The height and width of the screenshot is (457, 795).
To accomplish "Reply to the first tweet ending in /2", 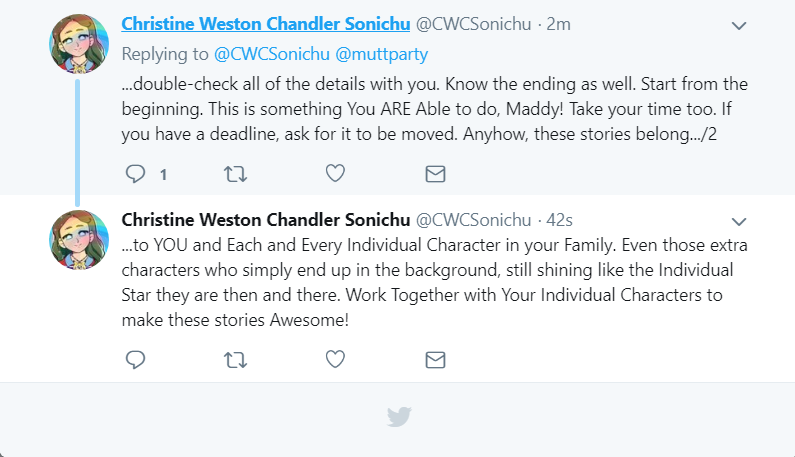I will point(135,174).
